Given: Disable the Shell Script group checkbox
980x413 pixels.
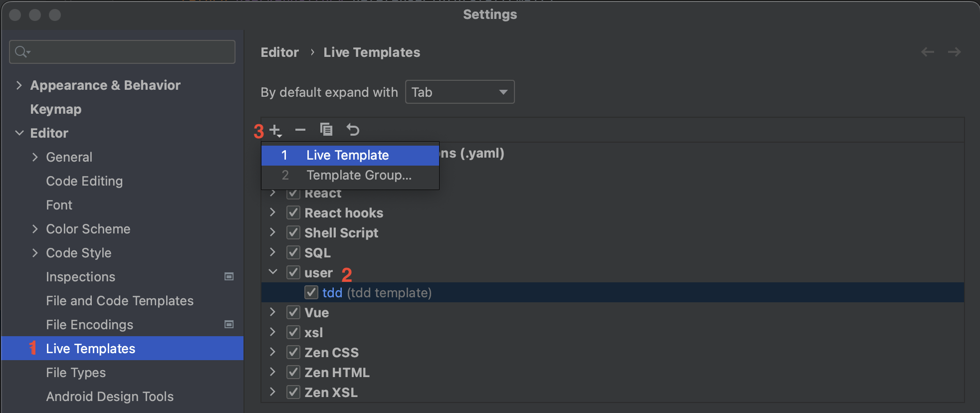Looking at the screenshot, I should coord(293,233).
